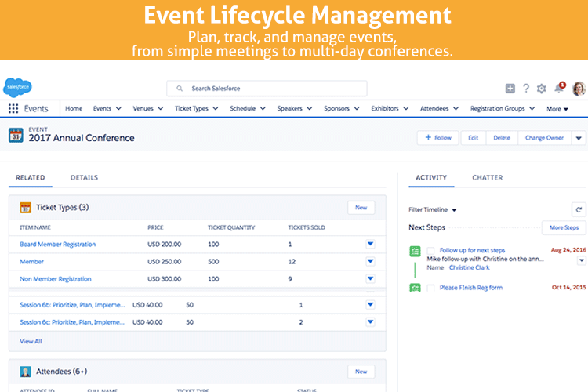Refresh the activity timeline

579,209
